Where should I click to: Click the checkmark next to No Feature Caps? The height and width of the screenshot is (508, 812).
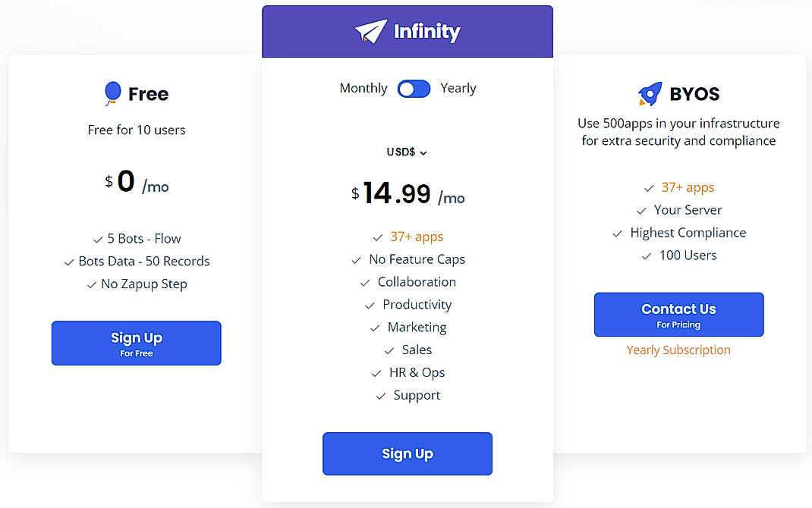coord(357,259)
